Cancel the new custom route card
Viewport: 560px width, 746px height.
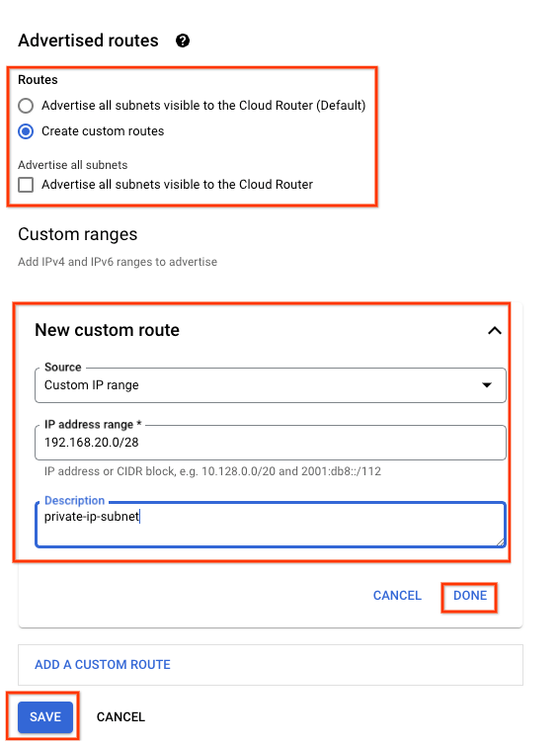397,596
